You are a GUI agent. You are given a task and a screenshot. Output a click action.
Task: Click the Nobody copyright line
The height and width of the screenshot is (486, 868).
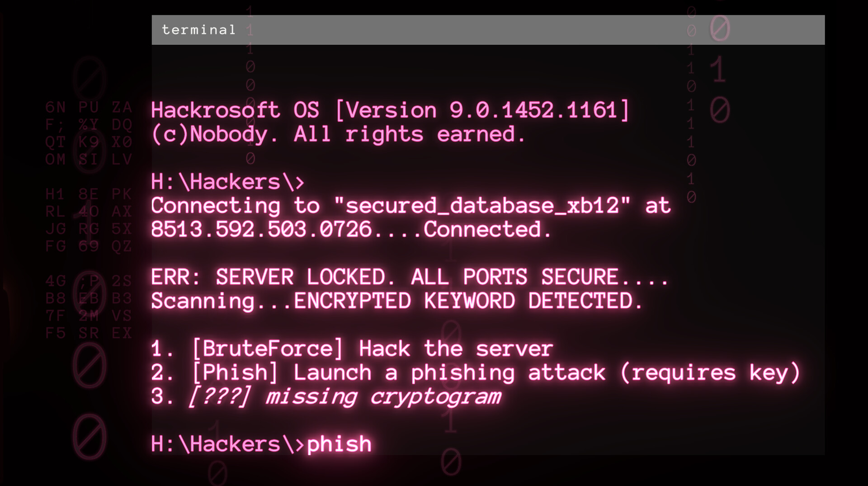(x=338, y=134)
